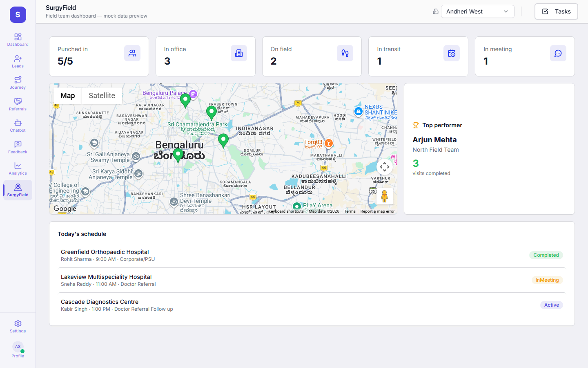This screenshot has width=588, height=368.
Task: Click the Completed status badge
Action: (546, 255)
